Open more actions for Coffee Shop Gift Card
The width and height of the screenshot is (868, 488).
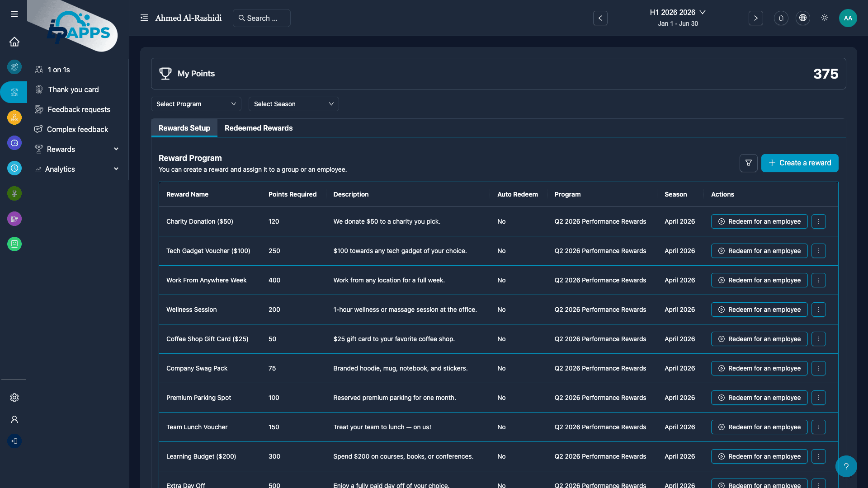pyautogui.click(x=819, y=339)
